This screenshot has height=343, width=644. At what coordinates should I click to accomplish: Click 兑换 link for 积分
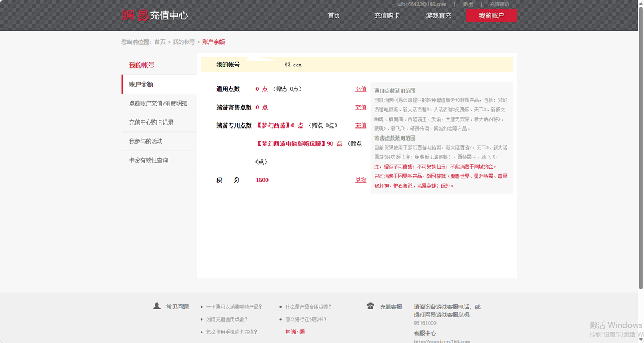click(x=361, y=180)
